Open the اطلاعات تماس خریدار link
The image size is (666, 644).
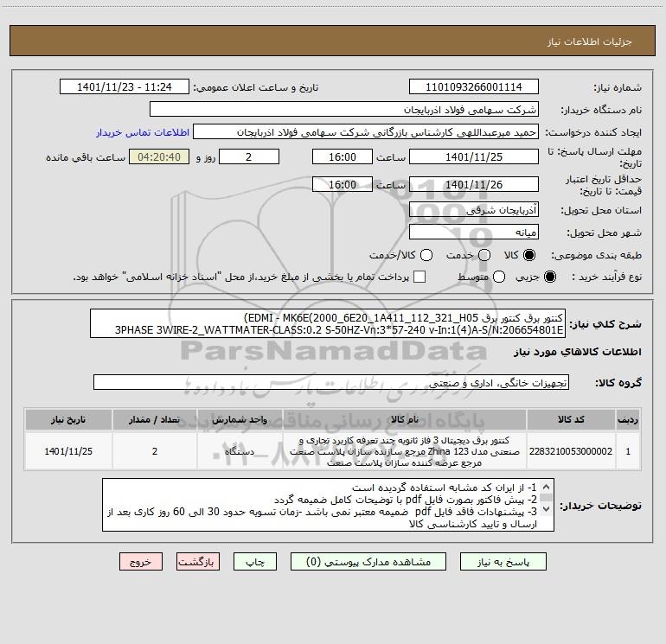click(x=143, y=132)
